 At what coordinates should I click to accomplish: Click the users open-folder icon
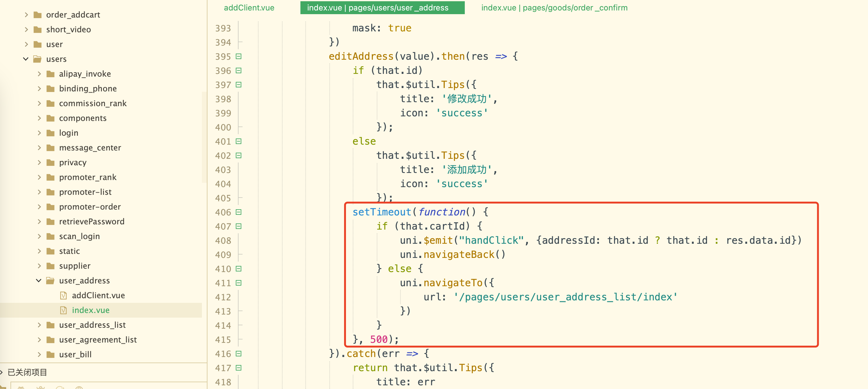tap(38, 59)
